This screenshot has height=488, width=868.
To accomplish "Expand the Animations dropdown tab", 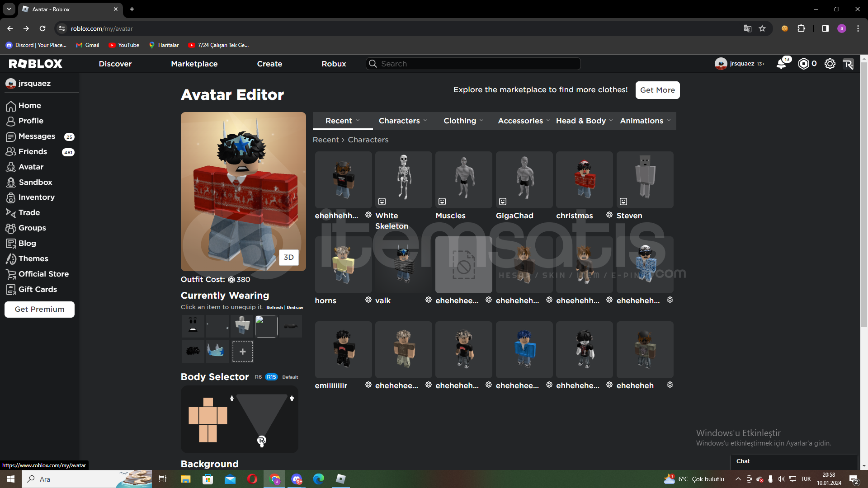I will coord(645,121).
